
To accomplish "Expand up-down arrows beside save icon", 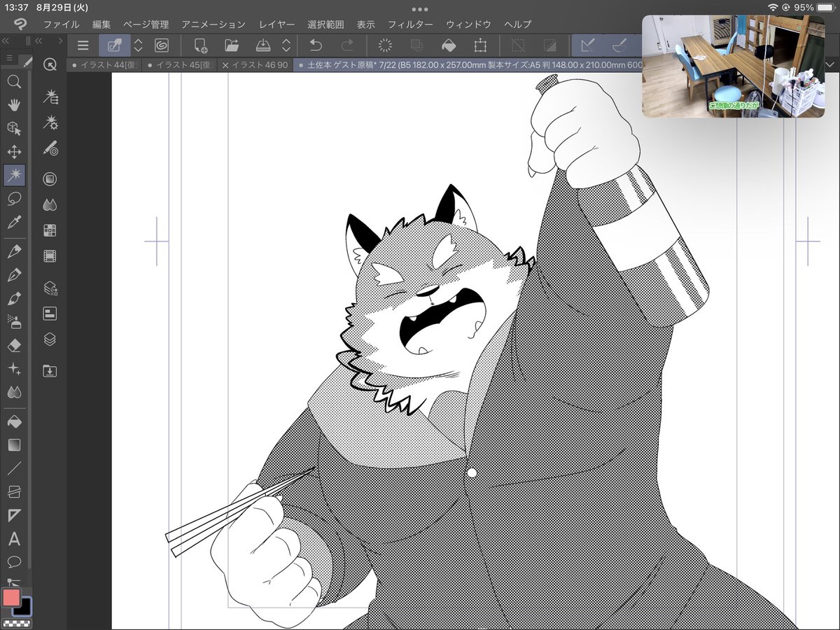I will click(x=286, y=45).
